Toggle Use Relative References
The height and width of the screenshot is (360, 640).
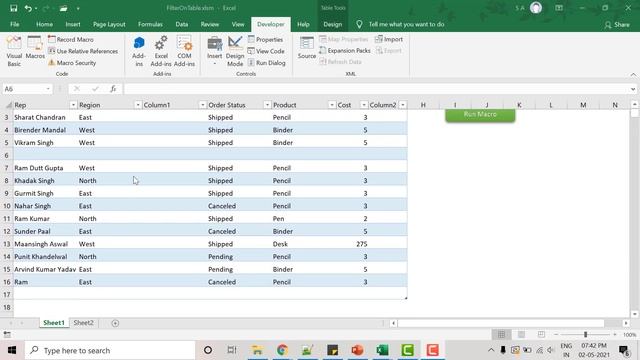point(83,51)
